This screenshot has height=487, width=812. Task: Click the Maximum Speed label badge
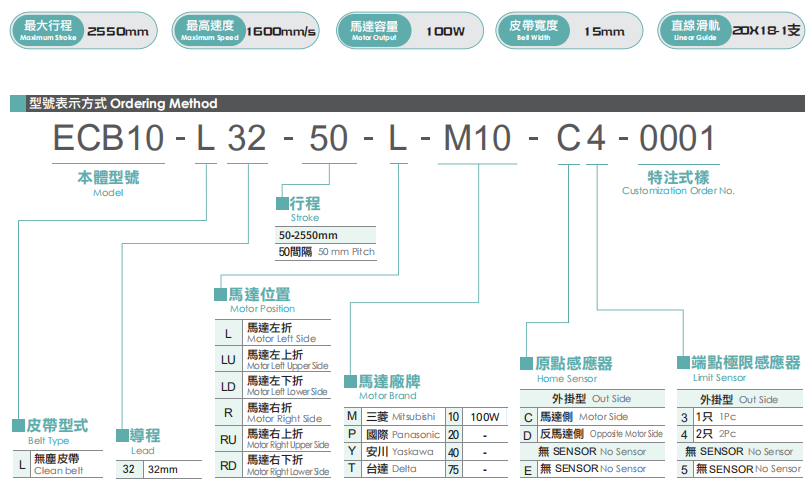pyautogui.click(x=210, y=31)
